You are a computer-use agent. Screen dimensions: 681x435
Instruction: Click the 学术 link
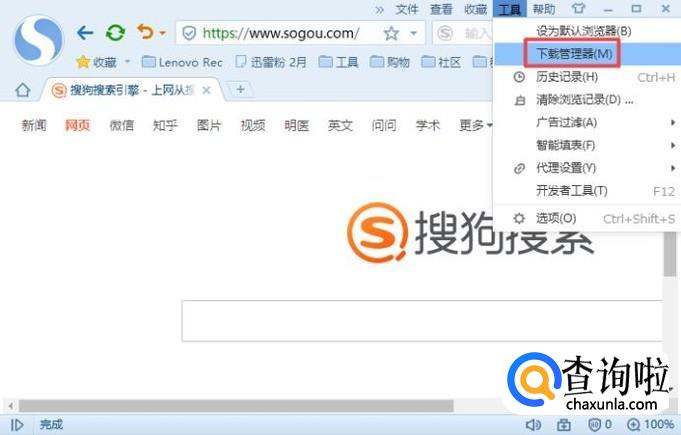[428, 125]
